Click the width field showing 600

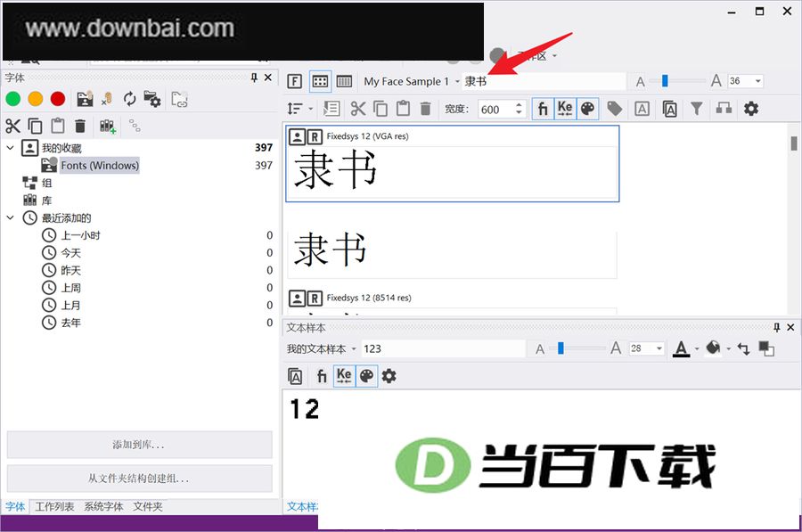[496, 109]
